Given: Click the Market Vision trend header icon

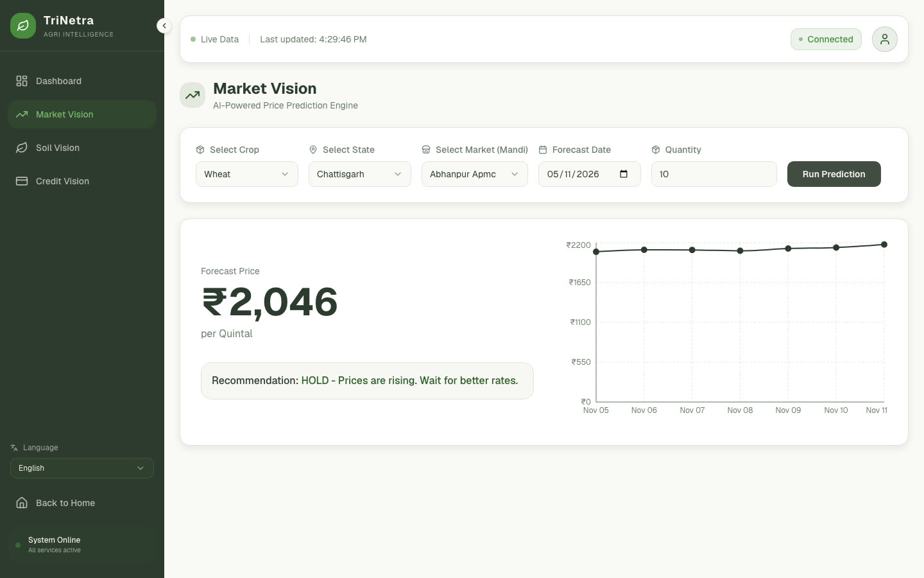Looking at the screenshot, I should point(193,95).
